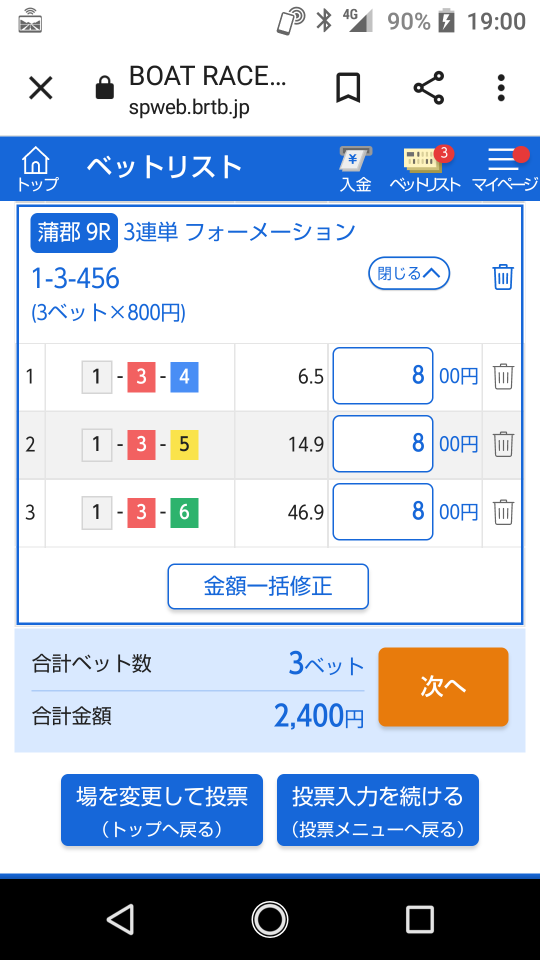
Task: Delete the entire 1-3-456 formation bet
Action: (503, 277)
